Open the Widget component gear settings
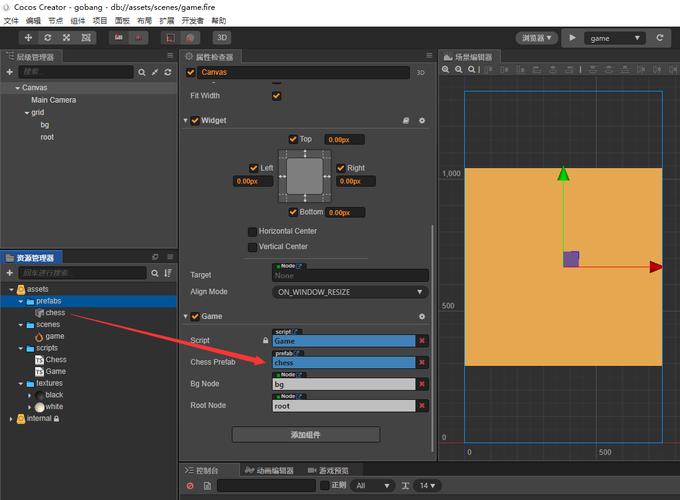The width and height of the screenshot is (680, 500). pyautogui.click(x=422, y=121)
